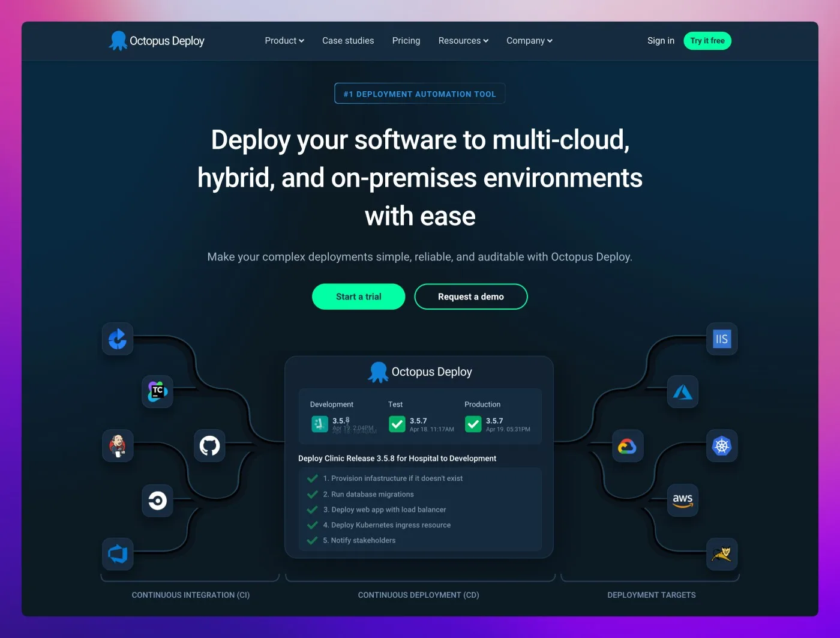Click the 'Apr 18. 11:17AM' timestamp

[432, 430]
